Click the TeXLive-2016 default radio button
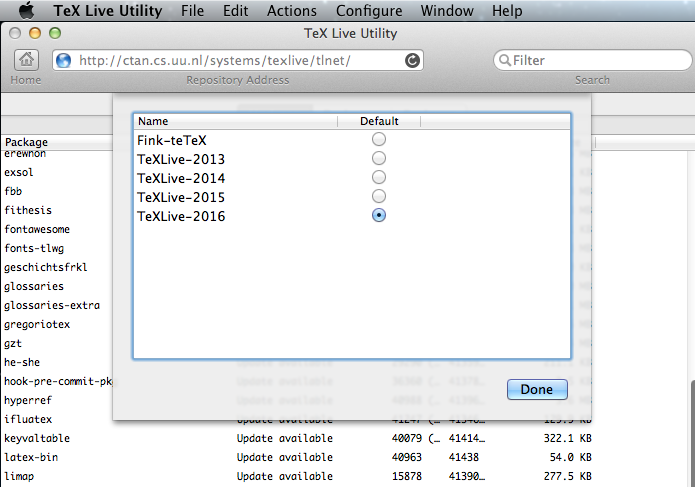This screenshot has height=487, width=695. [x=379, y=215]
